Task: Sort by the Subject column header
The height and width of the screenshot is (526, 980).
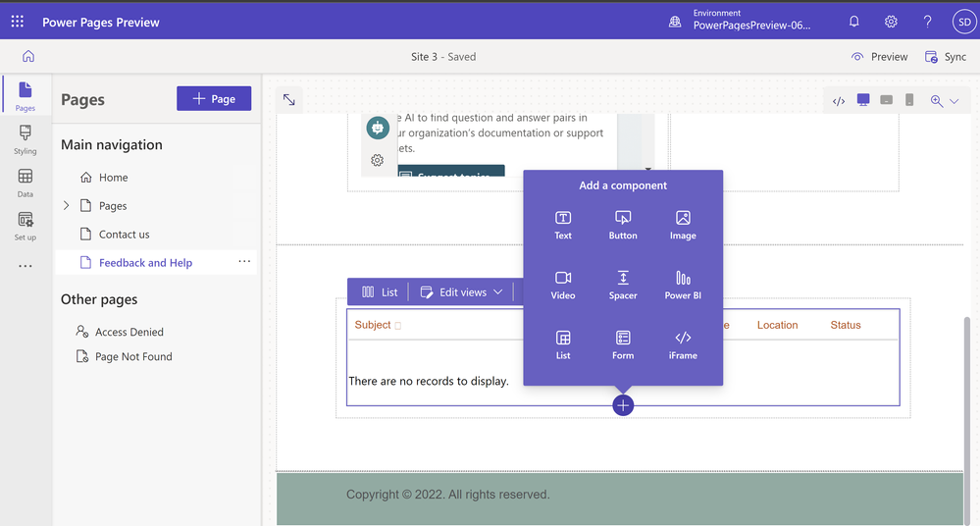Action: coord(373,325)
